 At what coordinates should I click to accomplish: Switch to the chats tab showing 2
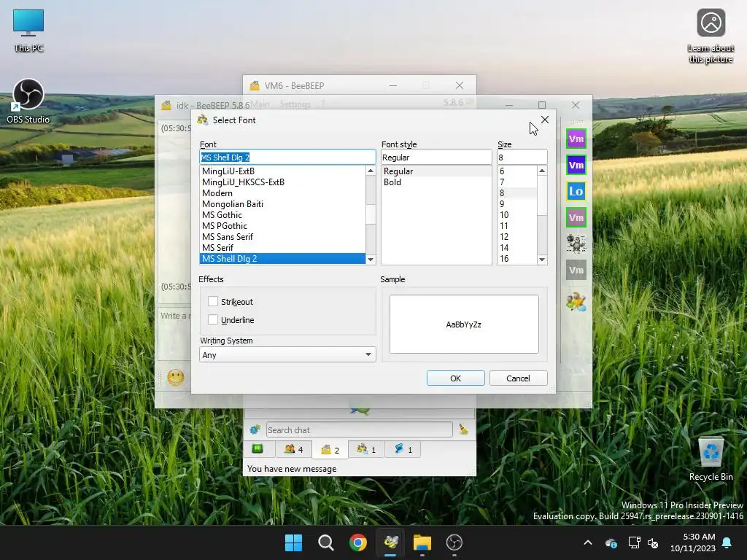330,449
